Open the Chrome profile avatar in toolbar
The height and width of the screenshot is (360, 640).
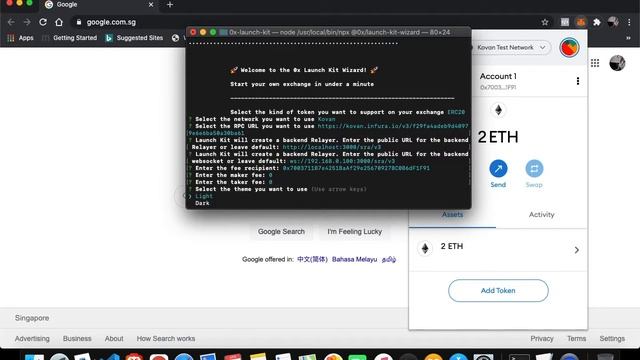tap(613, 22)
